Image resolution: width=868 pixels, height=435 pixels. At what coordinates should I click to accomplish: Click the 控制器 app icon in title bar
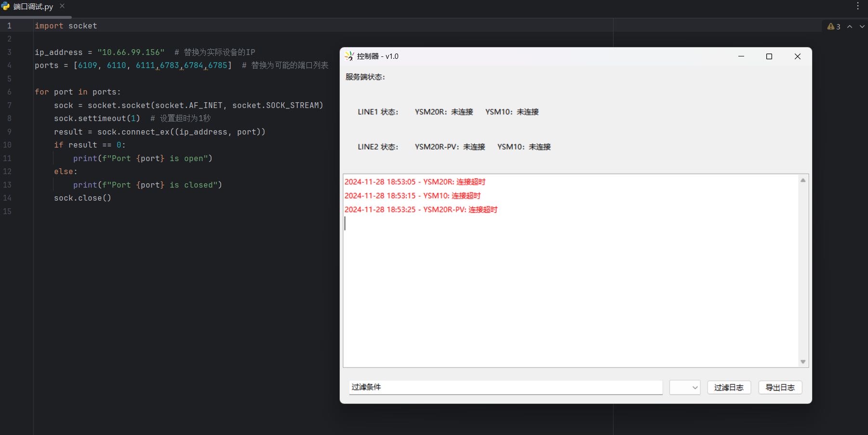tap(349, 56)
